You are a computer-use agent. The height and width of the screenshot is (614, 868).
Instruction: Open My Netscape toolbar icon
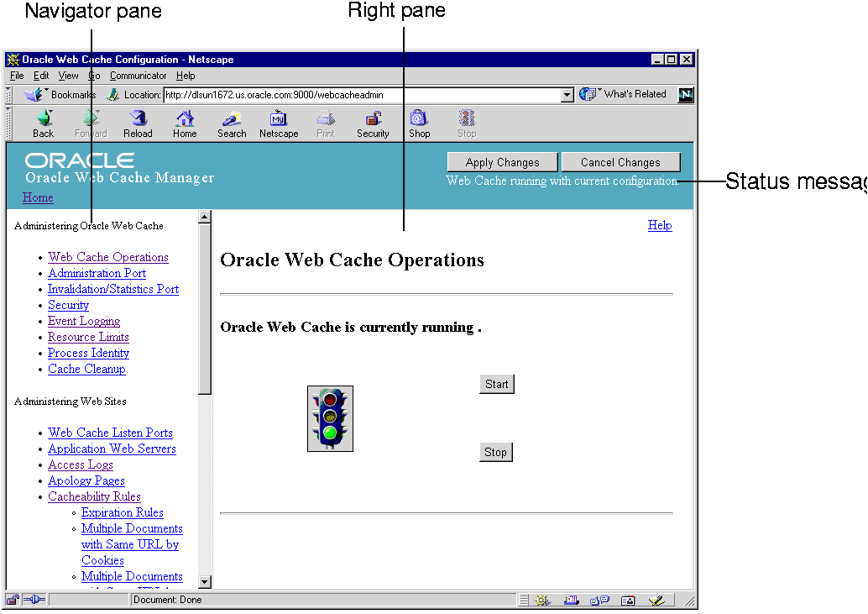pyautogui.click(x=279, y=118)
